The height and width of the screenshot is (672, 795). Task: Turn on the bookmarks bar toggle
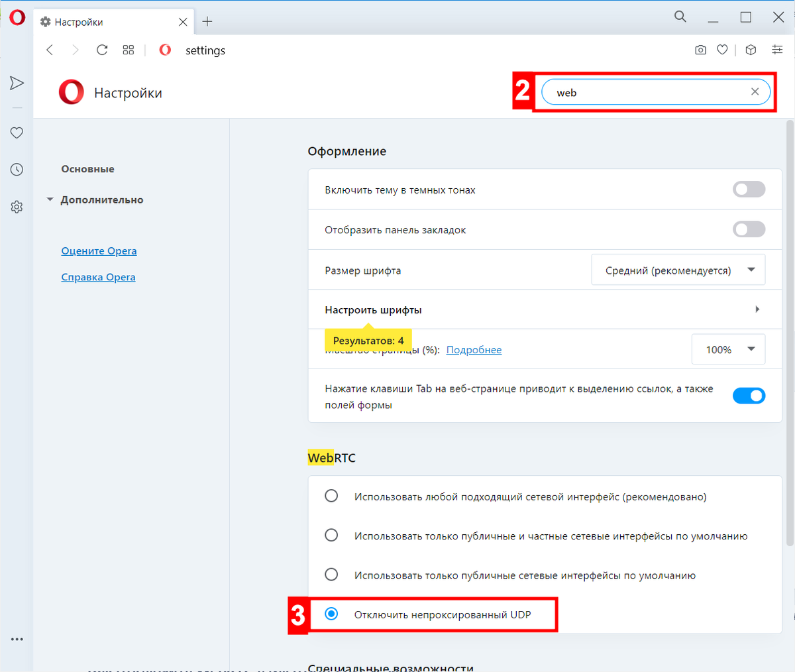point(749,229)
